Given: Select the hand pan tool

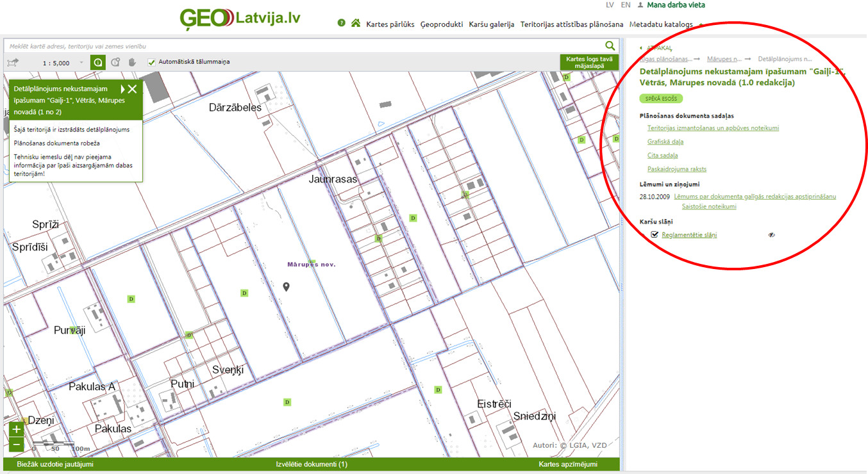Looking at the screenshot, I should pyautogui.click(x=133, y=62).
